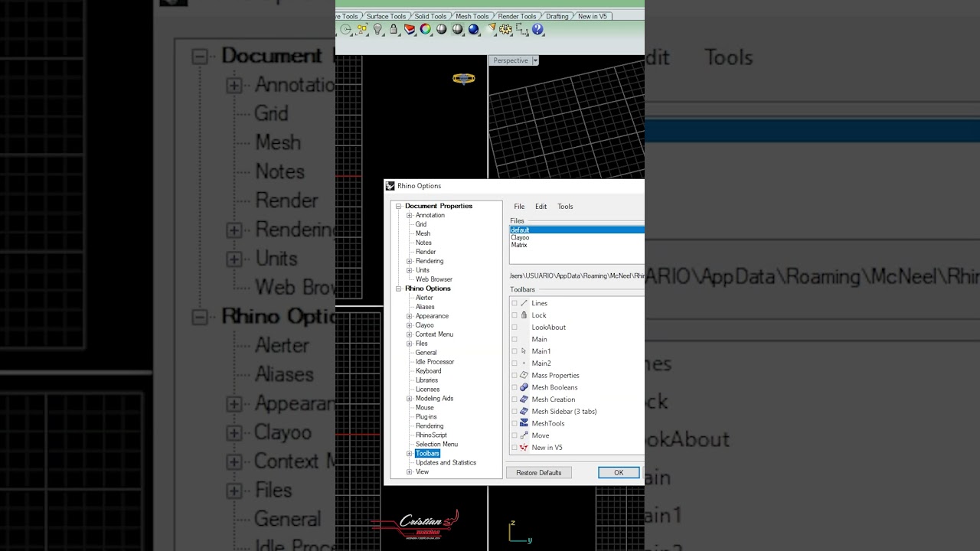Switch to the Surface Tools tab
Image resolution: width=980 pixels, height=551 pixels.
pyautogui.click(x=386, y=16)
